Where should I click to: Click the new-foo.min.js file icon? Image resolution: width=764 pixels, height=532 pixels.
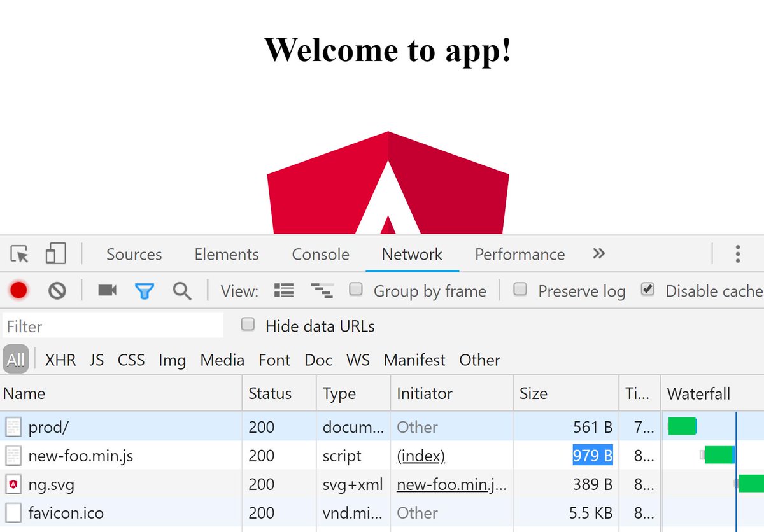click(x=13, y=456)
